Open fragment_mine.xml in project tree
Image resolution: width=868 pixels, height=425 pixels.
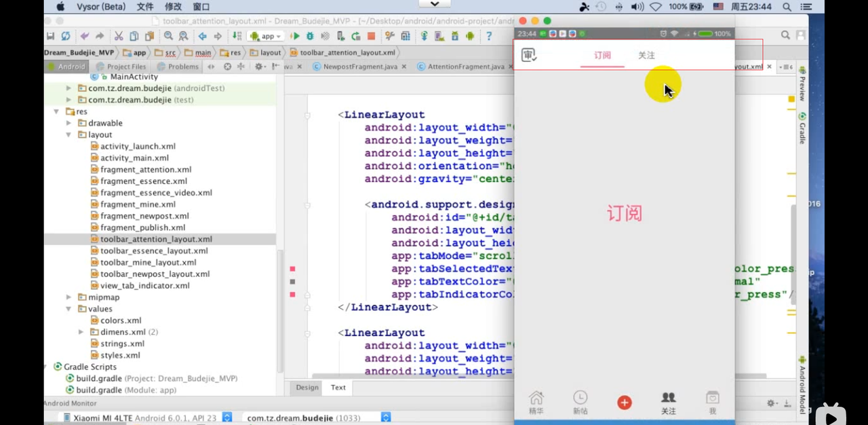138,204
